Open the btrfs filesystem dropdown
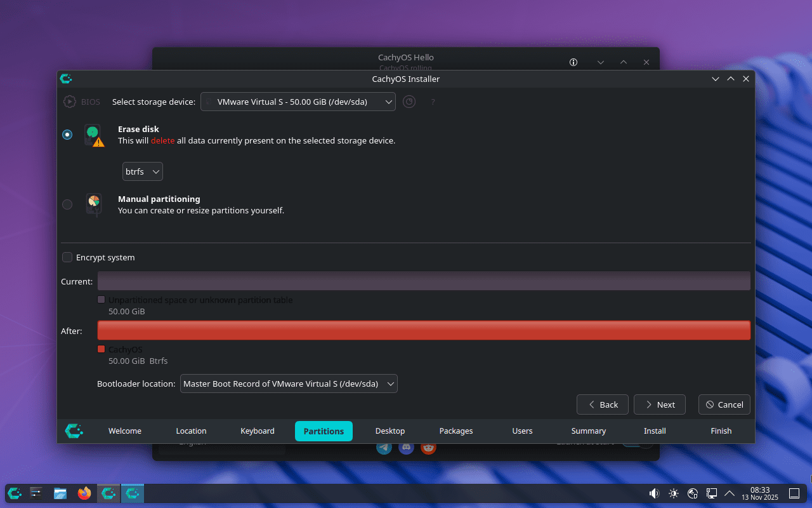812x508 pixels. coord(142,171)
